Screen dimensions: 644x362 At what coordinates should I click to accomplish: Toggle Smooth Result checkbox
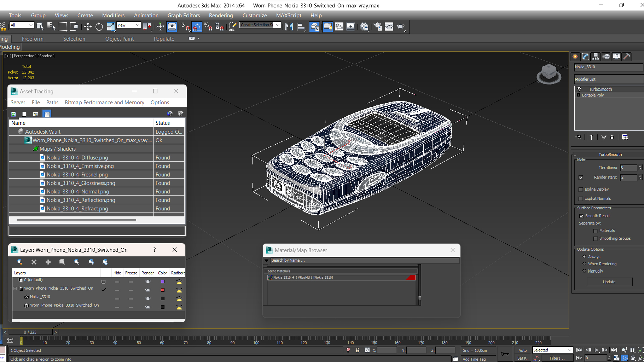(x=581, y=216)
